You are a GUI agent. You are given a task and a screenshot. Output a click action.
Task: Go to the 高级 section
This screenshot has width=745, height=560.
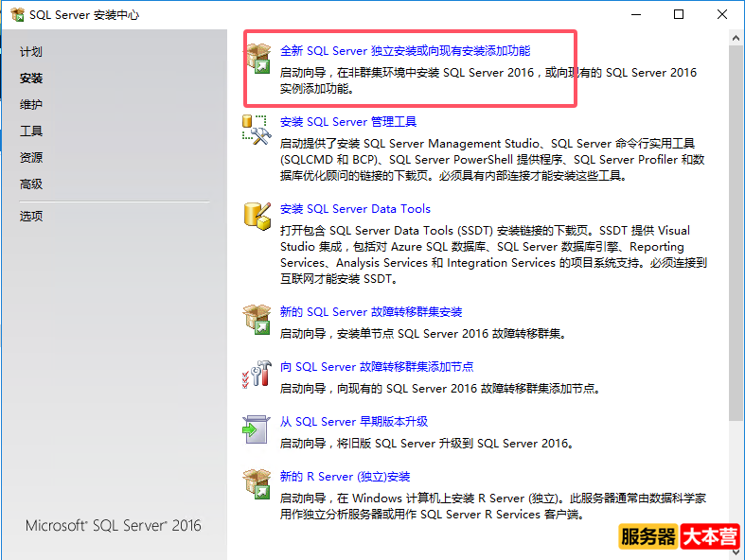[x=31, y=184]
